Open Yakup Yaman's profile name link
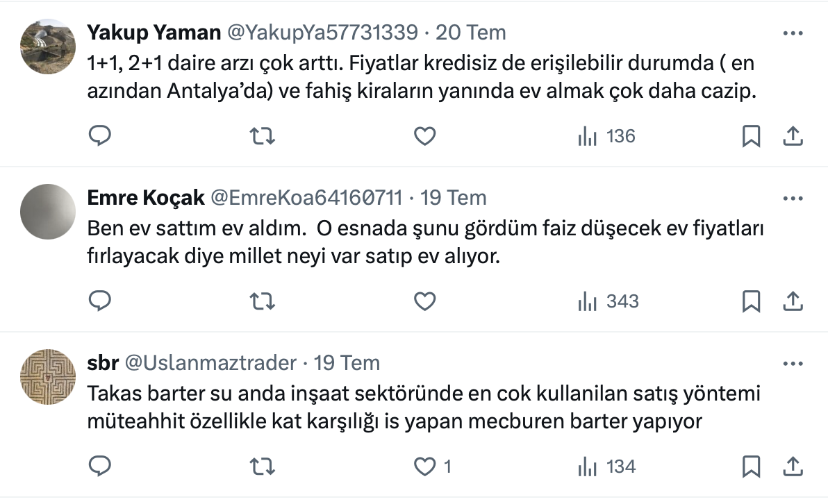 tap(154, 32)
